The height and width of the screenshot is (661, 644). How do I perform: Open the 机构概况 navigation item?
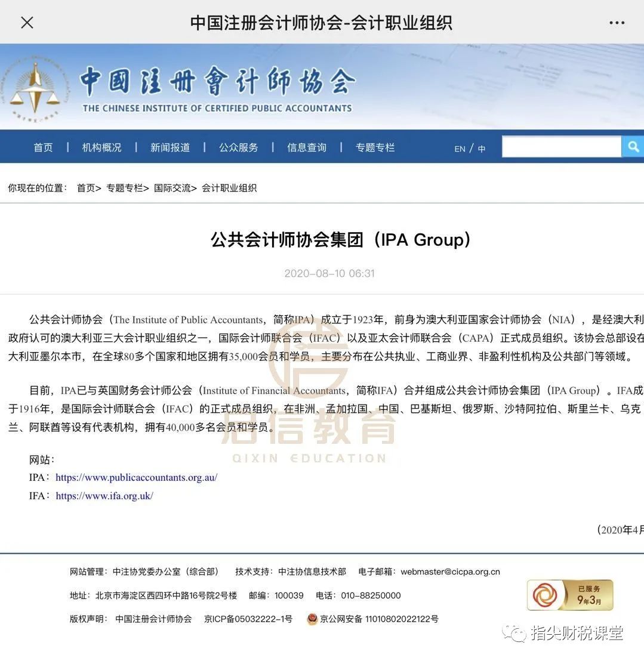point(101,147)
